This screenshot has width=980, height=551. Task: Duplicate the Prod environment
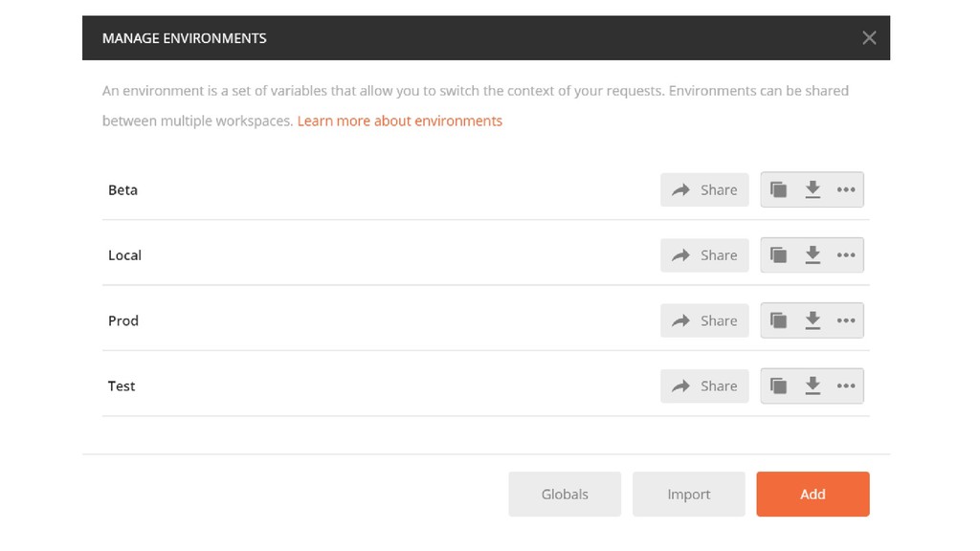[778, 320]
